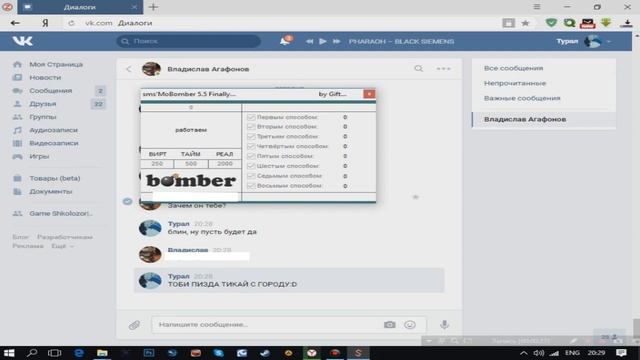This screenshot has width=640, height=360.
Task: Click the работаем button in MoBomber
Action: pyautogui.click(x=191, y=130)
